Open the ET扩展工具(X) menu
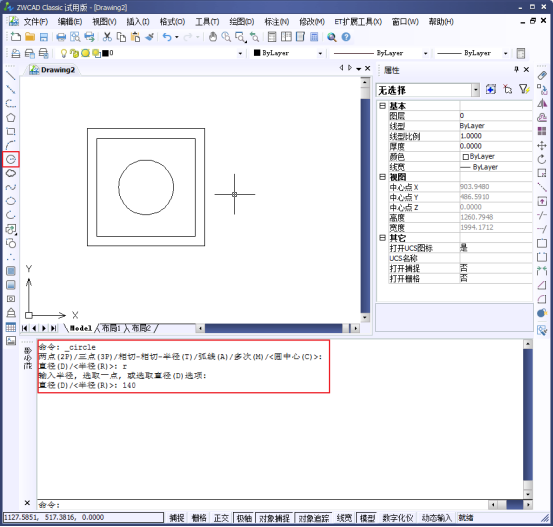Image resolution: width=553 pixels, height=527 pixels. (358, 22)
